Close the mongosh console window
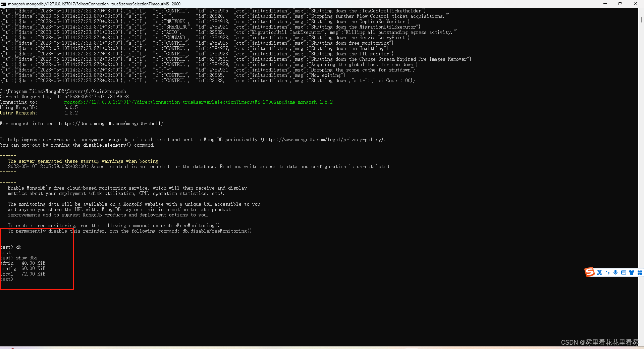Image resolution: width=644 pixels, height=349 pixels. (636, 4)
